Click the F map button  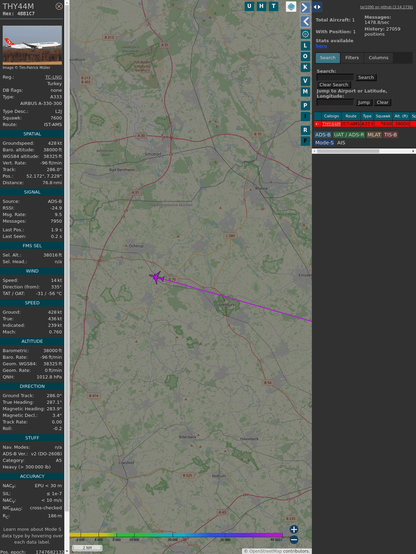[305, 141]
